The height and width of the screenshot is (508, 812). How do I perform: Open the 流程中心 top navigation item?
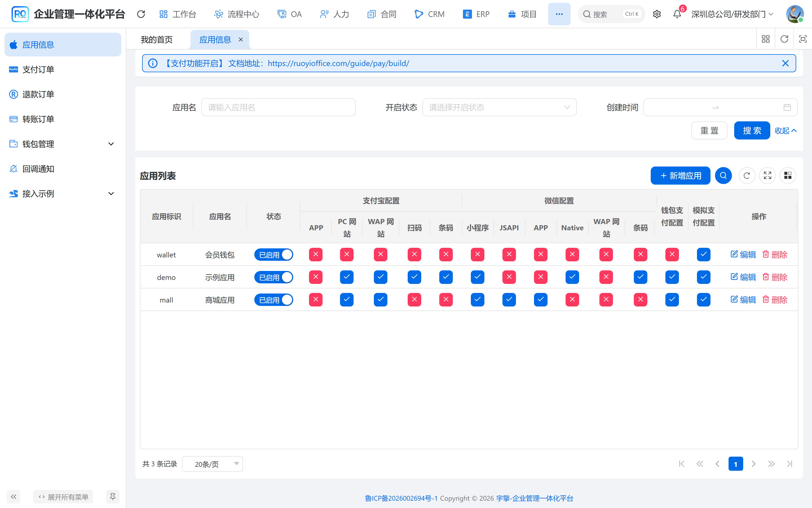click(237, 14)
